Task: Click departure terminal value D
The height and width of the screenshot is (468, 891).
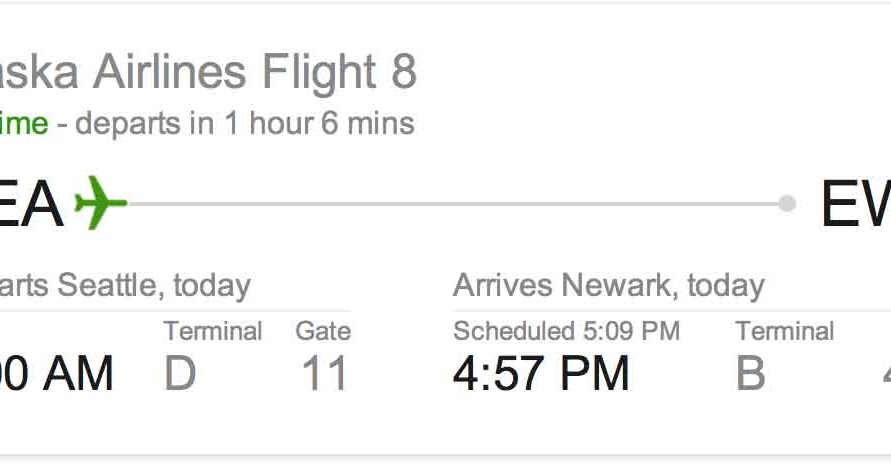Action: coord(180,374)
